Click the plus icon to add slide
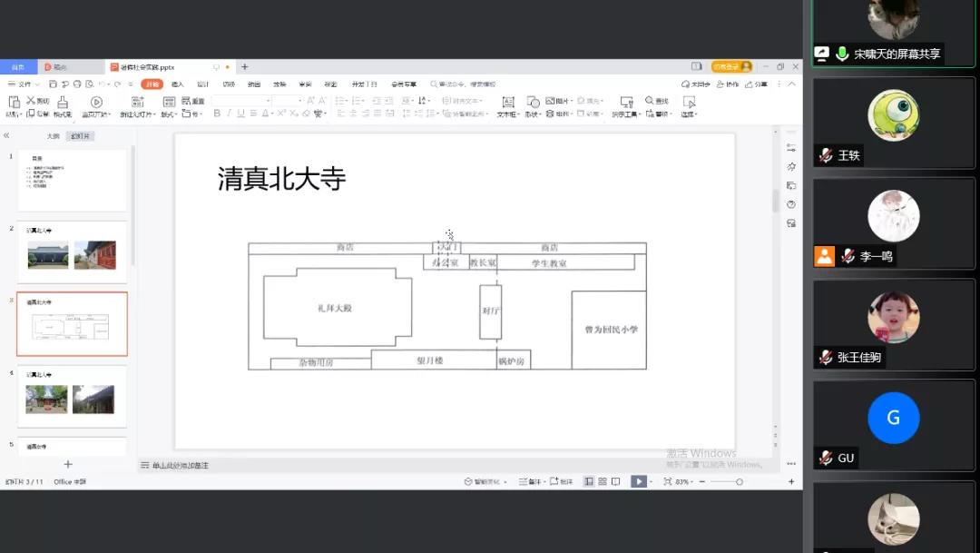This screenshot has height=553, width=980. (68, 464)
